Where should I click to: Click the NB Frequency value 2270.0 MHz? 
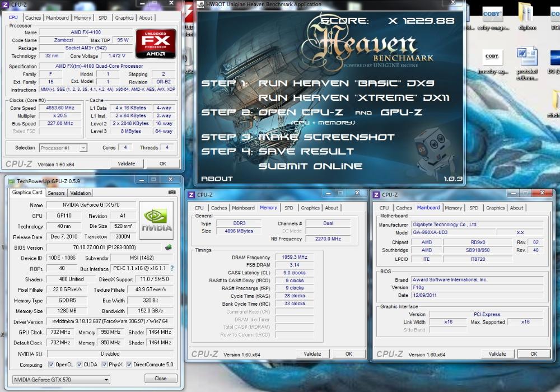[x=328, y=239]
